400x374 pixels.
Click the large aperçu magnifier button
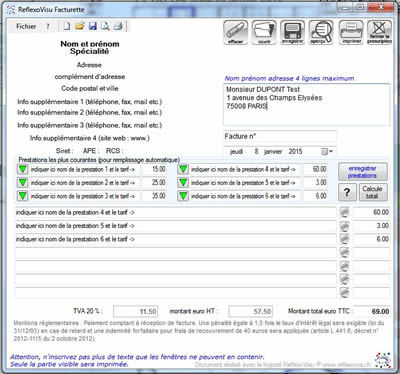click(x=321, y=32)
